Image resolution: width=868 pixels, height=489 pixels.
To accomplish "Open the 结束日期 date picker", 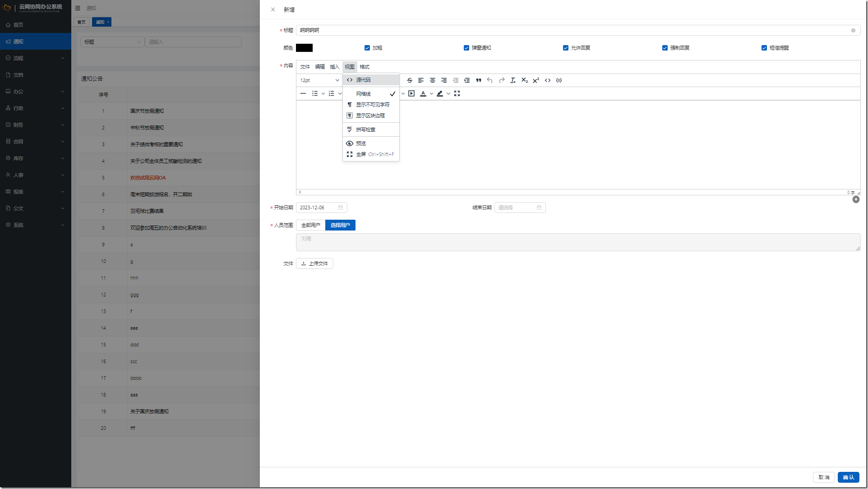I will click(520, 208).
